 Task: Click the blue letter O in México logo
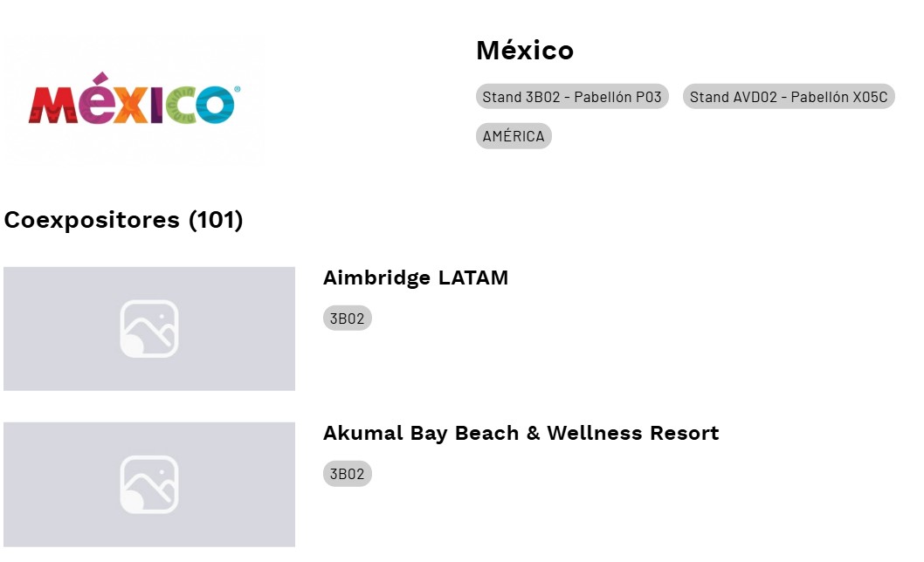[x=213, y=106]
